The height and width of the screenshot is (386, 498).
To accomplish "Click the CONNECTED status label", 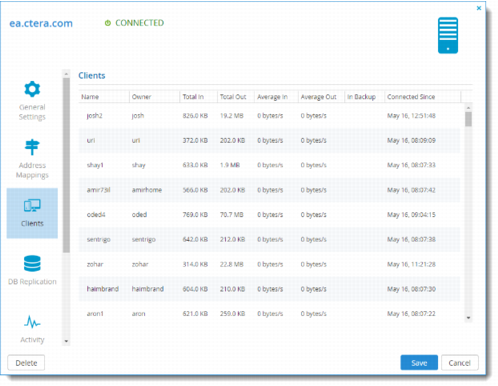I will pyautogui.click(x=140, y=23).
